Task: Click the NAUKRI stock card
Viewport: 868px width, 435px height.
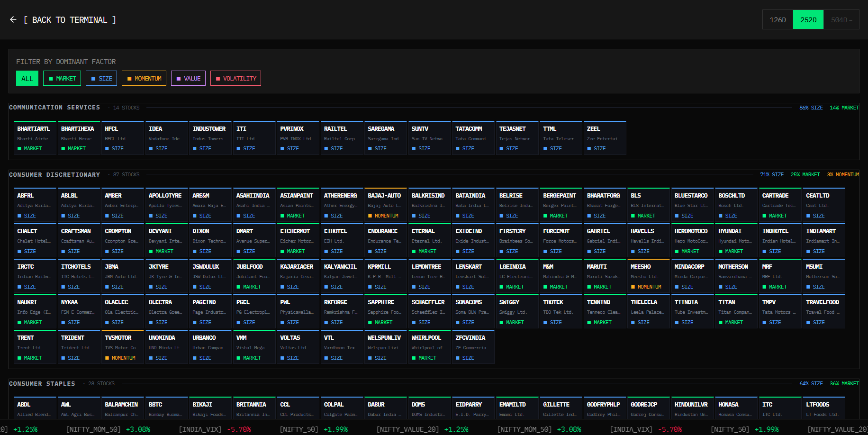Action: pyautogui.click(x=35, y=312)
